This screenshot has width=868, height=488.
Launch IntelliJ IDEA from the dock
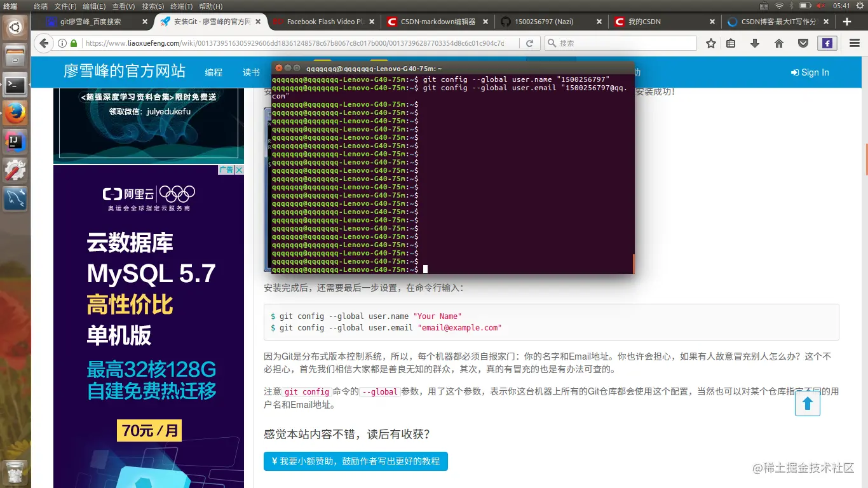15,142
